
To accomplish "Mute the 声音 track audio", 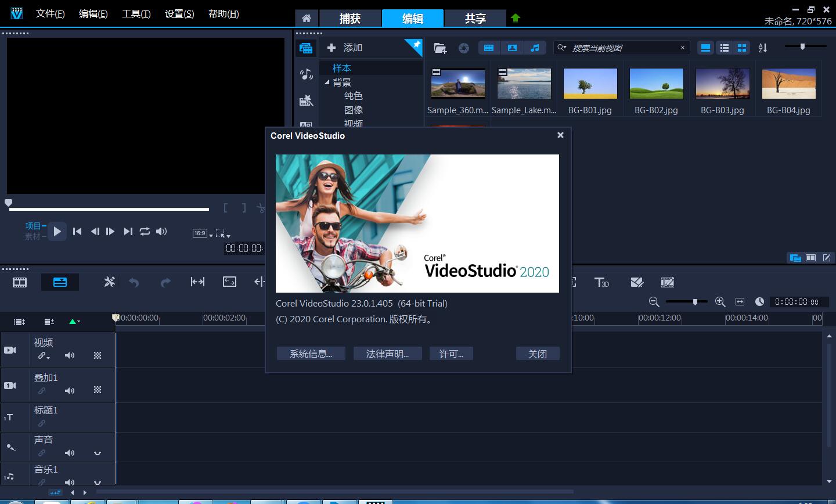I will (70, 453).
